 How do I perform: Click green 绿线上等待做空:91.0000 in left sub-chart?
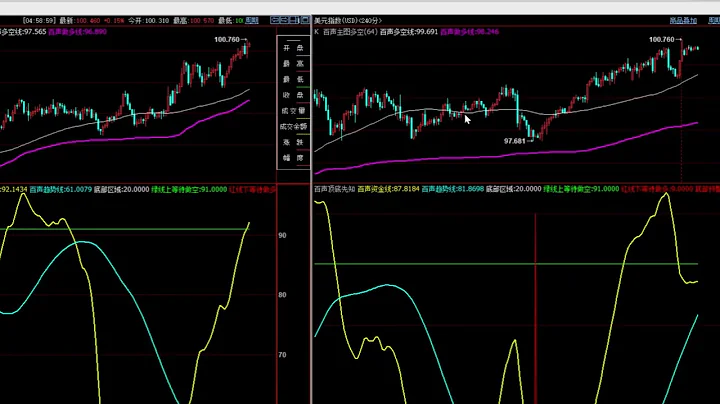(189, 189)
